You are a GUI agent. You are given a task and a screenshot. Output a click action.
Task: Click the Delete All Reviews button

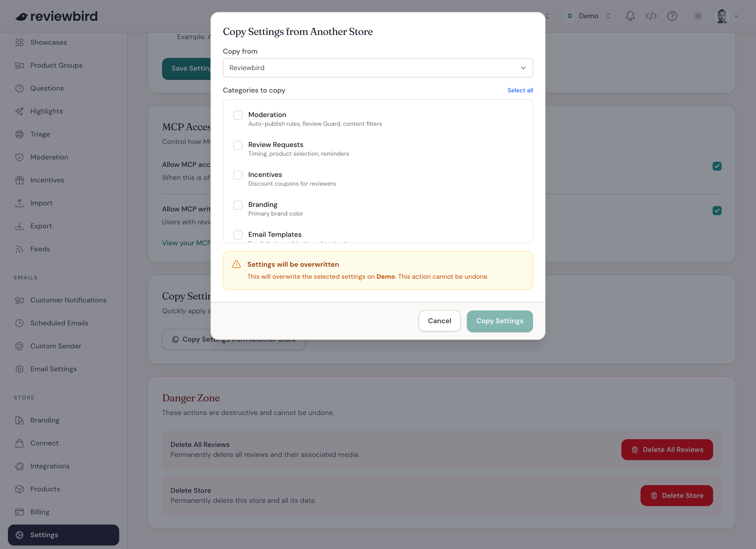(667, 450)
